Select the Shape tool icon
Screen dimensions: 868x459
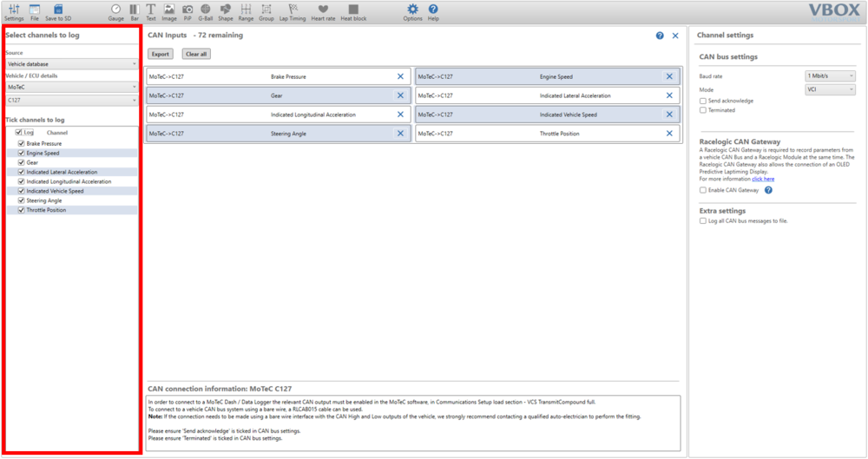226,12
